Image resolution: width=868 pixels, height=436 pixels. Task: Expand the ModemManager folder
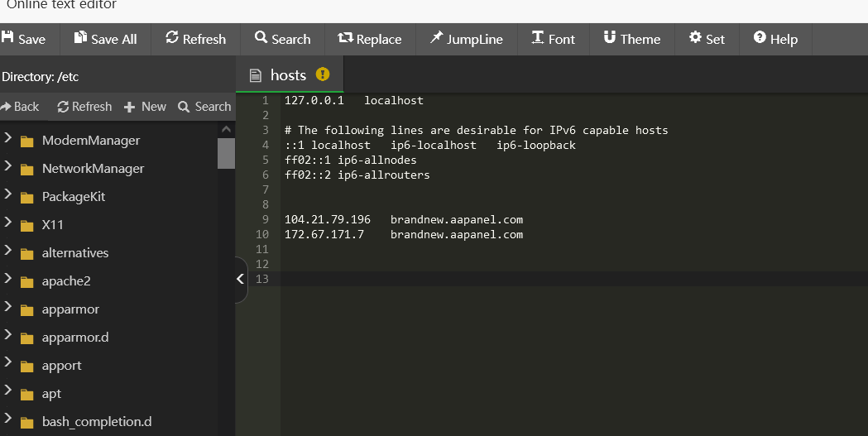coord(7,138)
